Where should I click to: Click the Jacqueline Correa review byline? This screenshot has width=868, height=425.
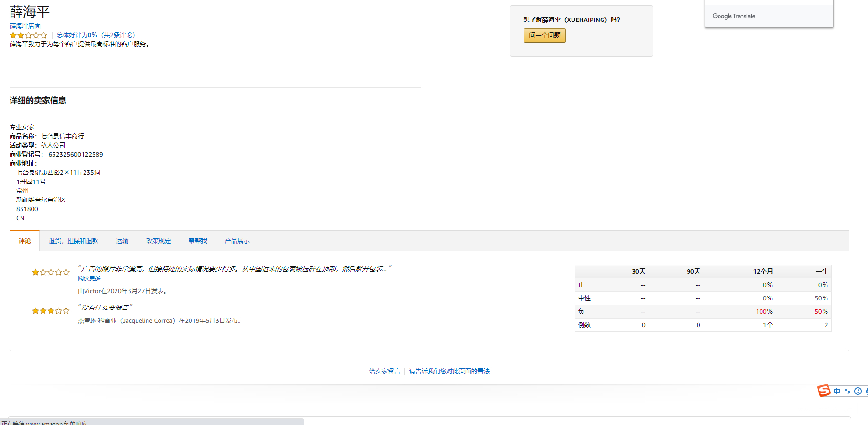pyautogui.click(x=160, y=320)
